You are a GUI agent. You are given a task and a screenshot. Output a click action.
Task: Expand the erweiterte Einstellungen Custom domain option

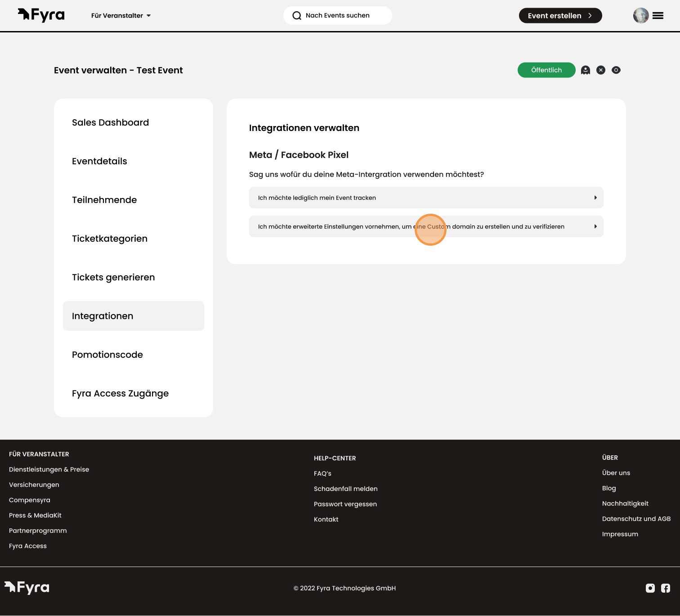426,226
